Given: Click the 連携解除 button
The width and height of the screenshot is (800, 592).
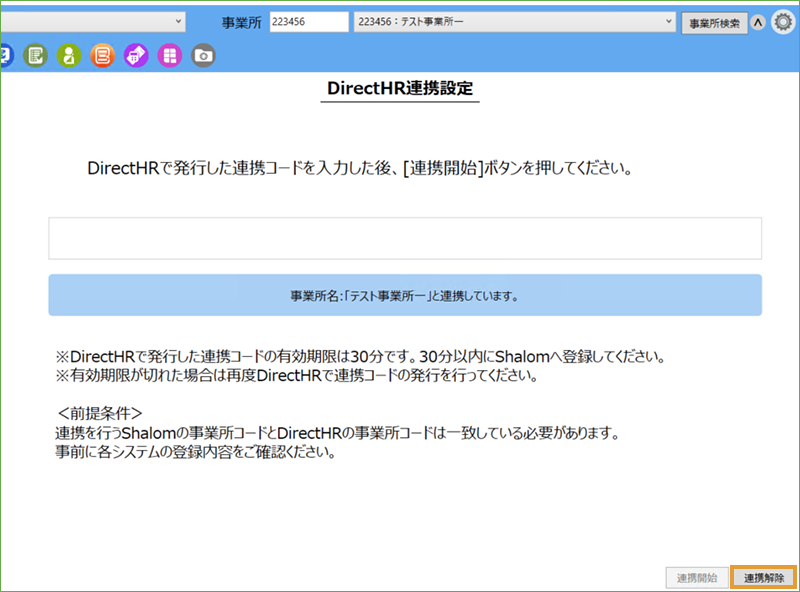Looking at the screenshot, I should pyautogui.click(x=764, y=578).
